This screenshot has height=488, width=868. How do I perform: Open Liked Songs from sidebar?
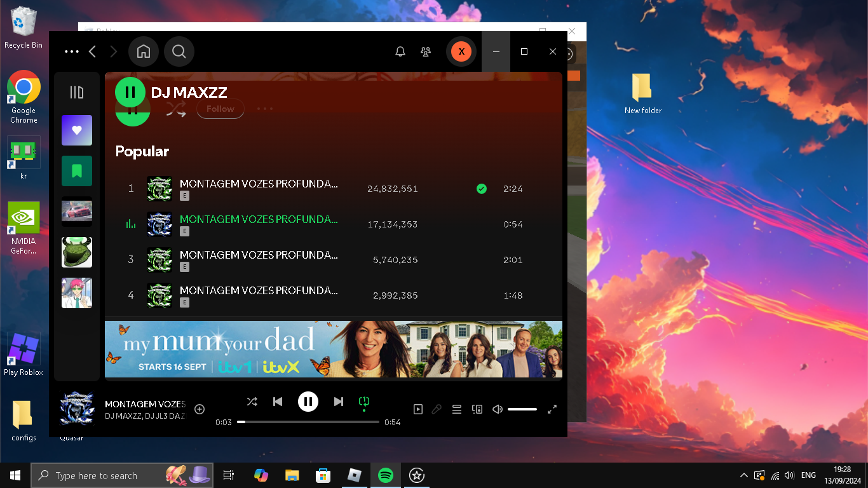click(77, 130)
